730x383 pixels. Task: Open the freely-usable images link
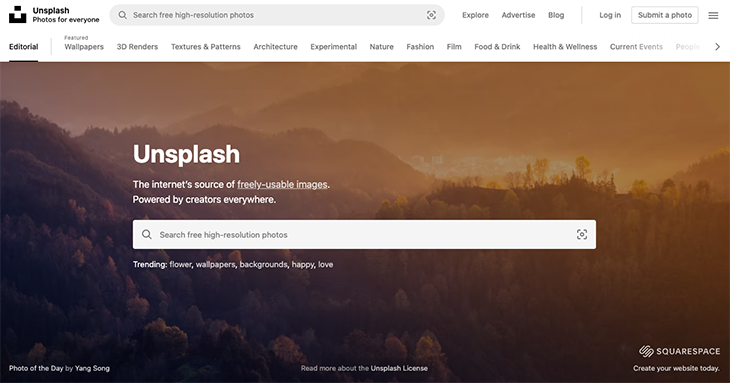click(x=282, y=184)
